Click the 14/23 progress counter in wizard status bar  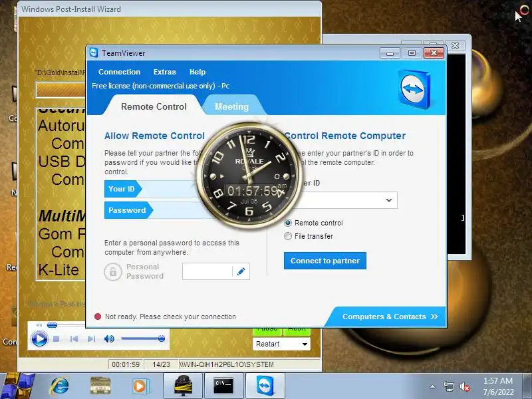(x=161, y=364)
